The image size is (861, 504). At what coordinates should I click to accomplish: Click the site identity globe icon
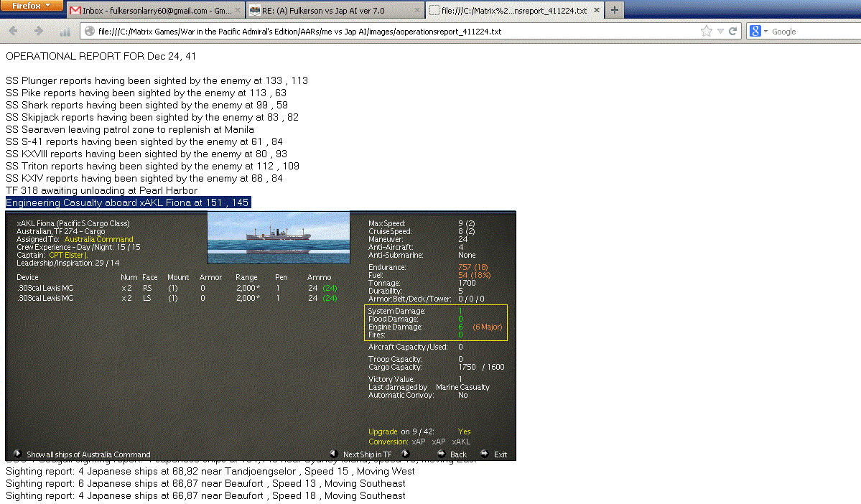tap(90, 32)
